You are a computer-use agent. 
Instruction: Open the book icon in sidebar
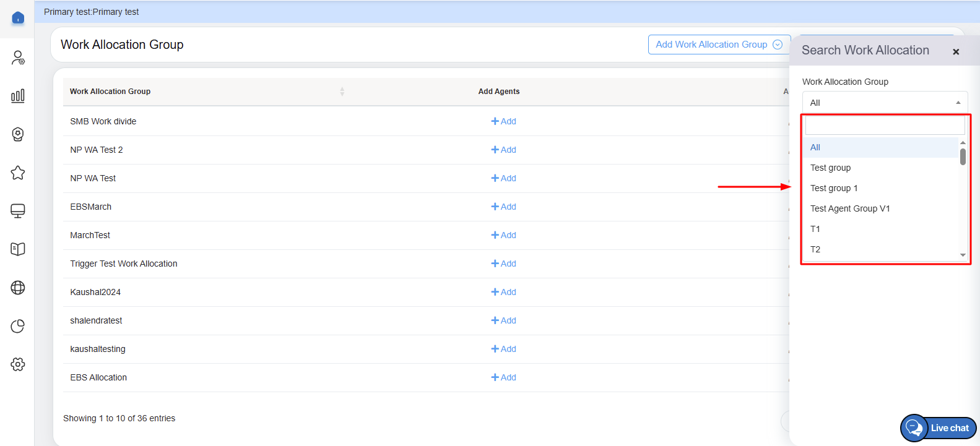pyautogui.click(x=18, y=249)
